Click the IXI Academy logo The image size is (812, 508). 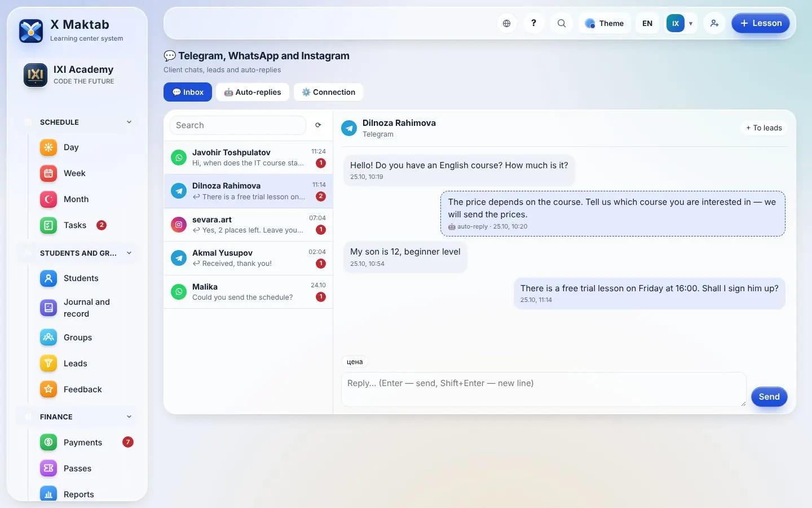point(36,75)
